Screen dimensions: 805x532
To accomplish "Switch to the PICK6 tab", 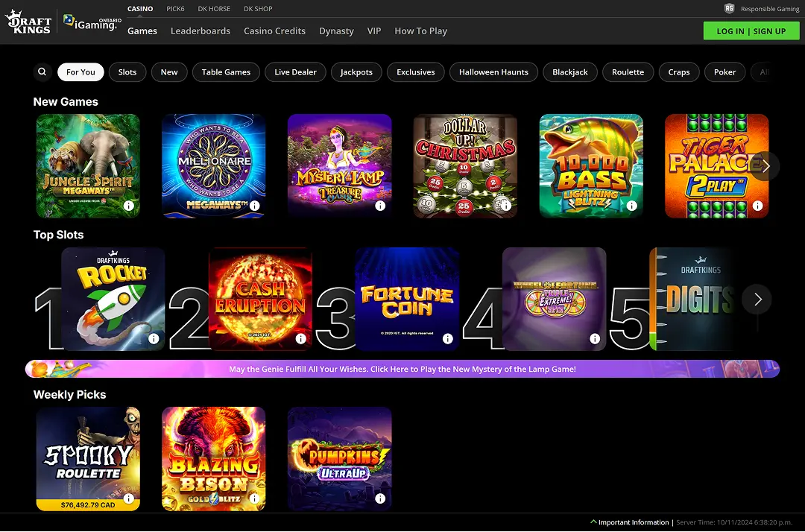I will coord(175,8).
